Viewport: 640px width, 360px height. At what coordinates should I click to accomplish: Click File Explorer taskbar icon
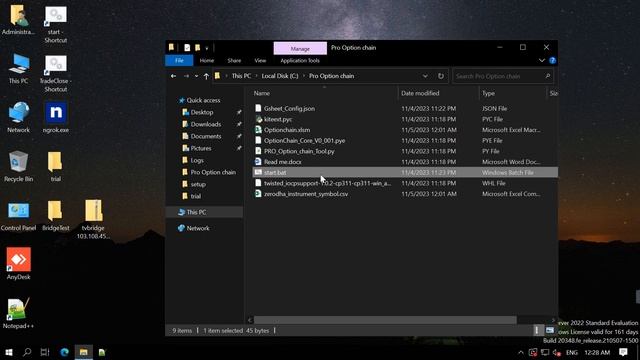point(84,352)
